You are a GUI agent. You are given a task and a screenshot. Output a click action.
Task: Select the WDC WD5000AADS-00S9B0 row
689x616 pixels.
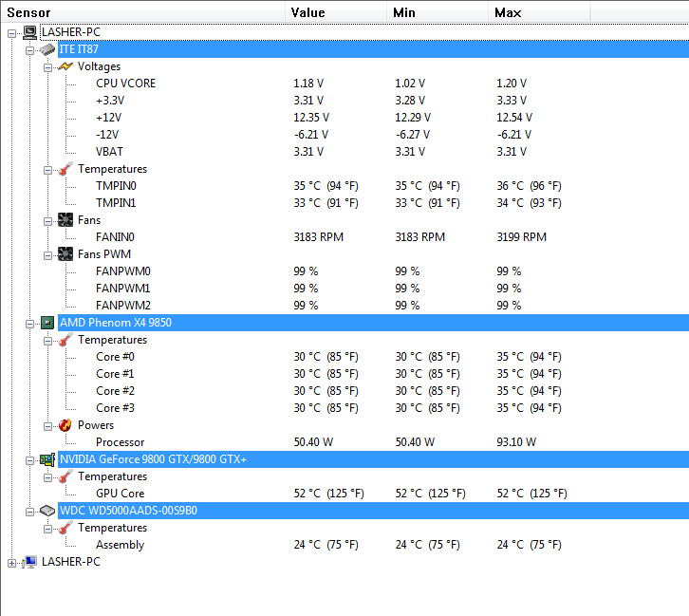pyautogui.click(x=373, y=511)
